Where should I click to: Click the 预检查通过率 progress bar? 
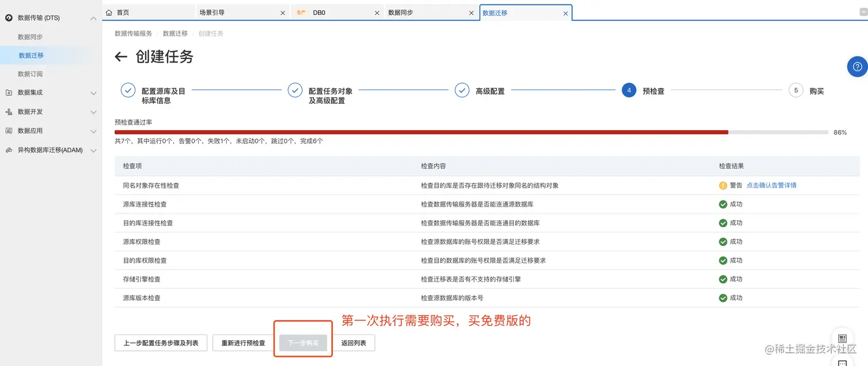point(471,132)
